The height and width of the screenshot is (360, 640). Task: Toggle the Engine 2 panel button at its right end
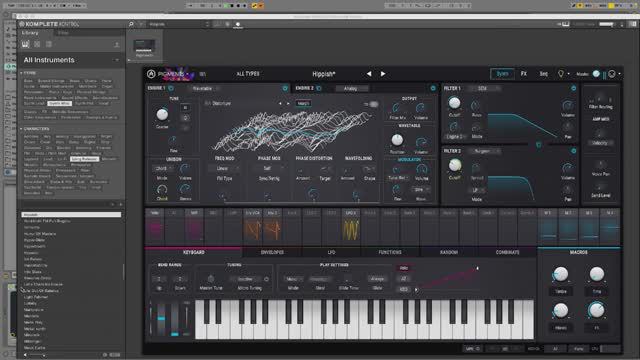click(x=433, y=88)
